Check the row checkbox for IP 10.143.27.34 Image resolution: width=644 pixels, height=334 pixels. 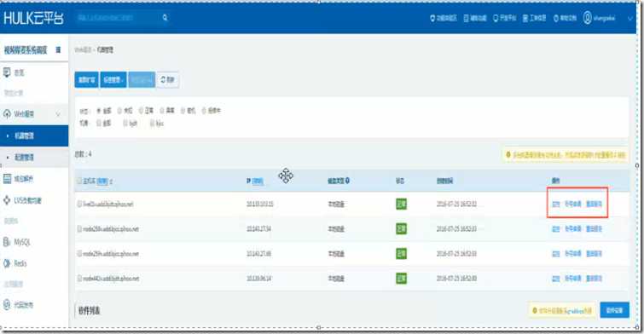coord(79,229)
